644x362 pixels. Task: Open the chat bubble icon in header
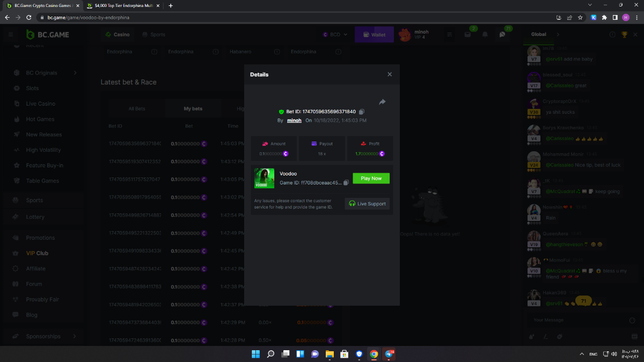[502, 35]
